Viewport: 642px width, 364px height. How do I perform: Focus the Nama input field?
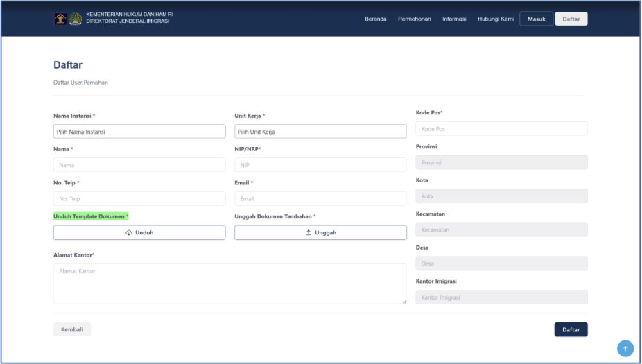[139, 165]
